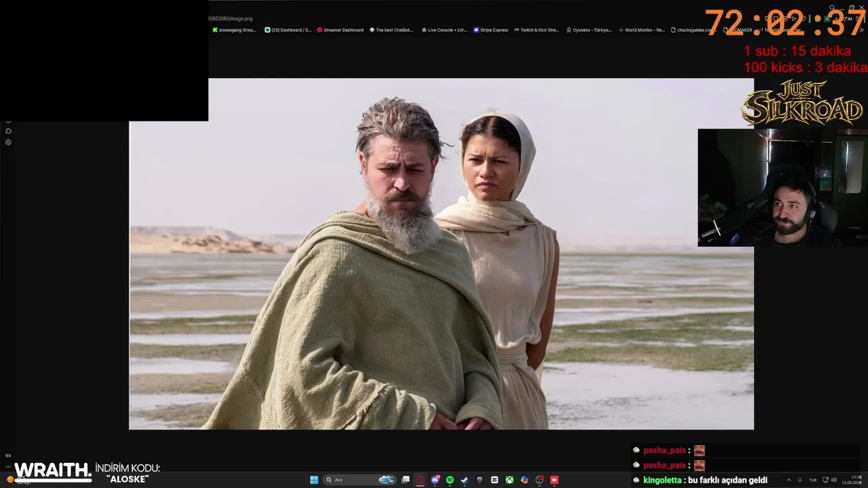Image resolution: width=868 pixels, height=488 pixels.
Task: Click the displayed image of the two people
Action: point(441,254)
